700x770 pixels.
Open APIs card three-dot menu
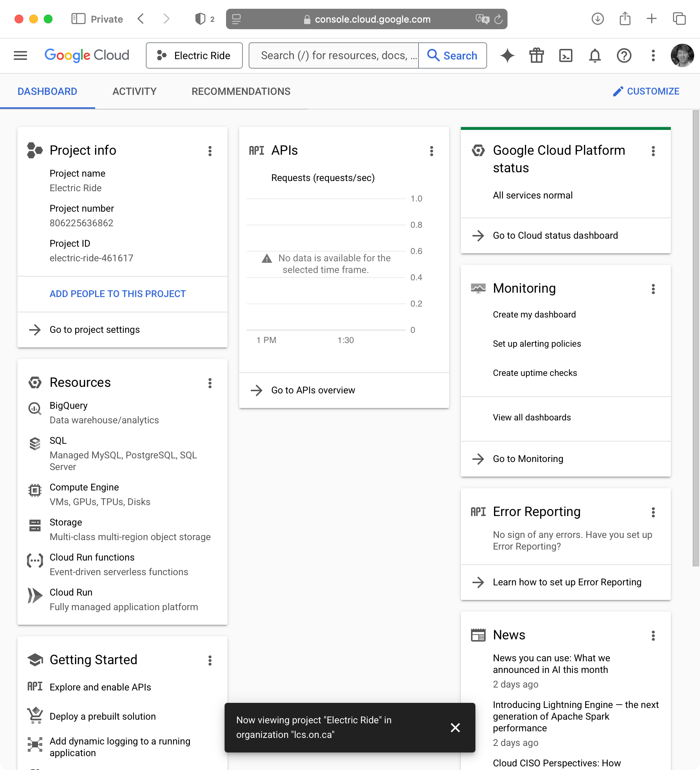point(431,151)
